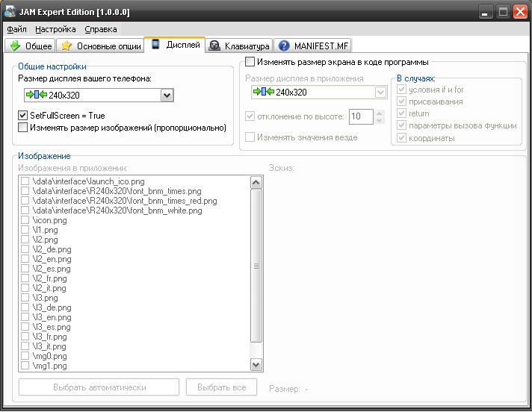Select the \l3_fr.png list entry
The image size is (532, 412).
coord(49,337)
